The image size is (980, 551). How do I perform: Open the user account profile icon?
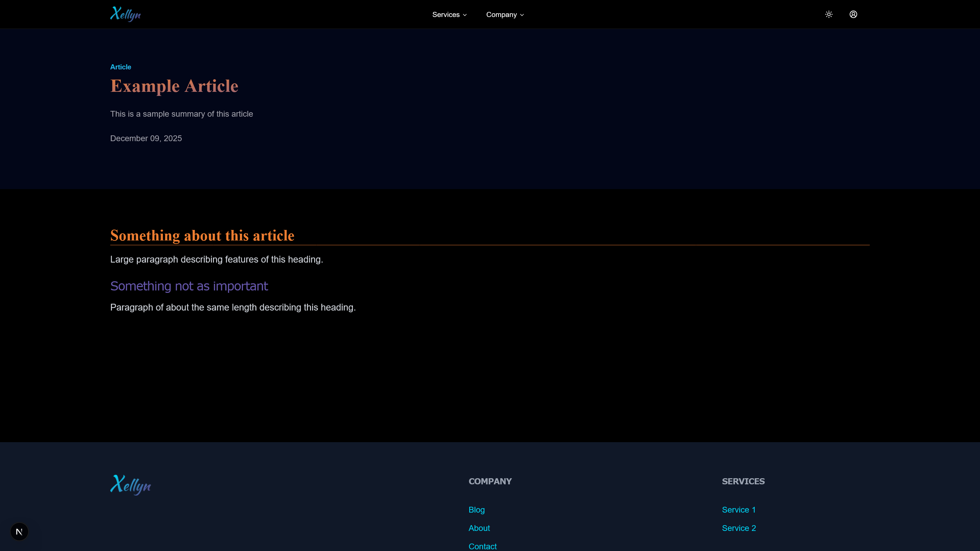tap(853, 14)
